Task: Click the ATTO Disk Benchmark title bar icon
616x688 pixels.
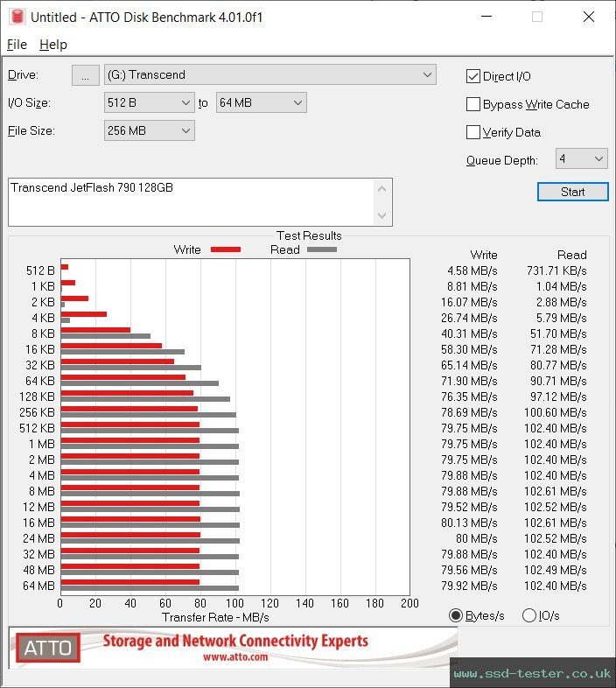Action: (17, 17)
